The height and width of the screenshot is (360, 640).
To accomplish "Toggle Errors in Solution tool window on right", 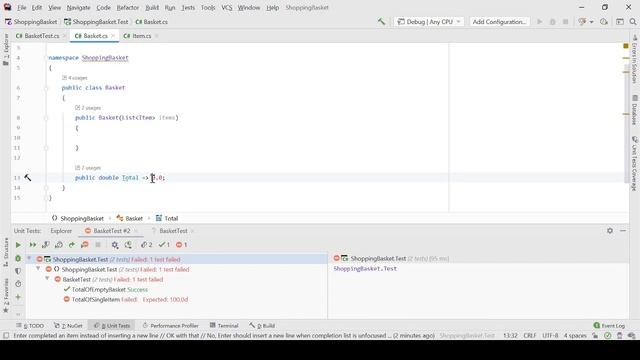I will click(x=635, y=59).
